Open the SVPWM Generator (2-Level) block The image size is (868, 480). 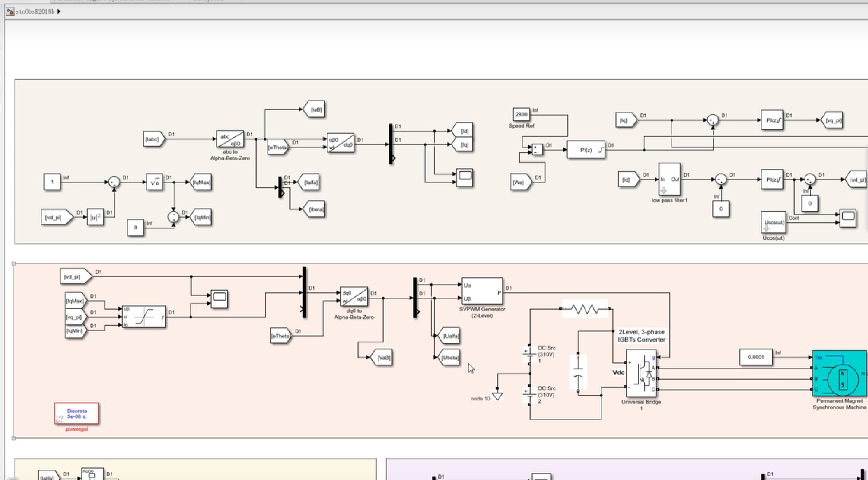482,291
